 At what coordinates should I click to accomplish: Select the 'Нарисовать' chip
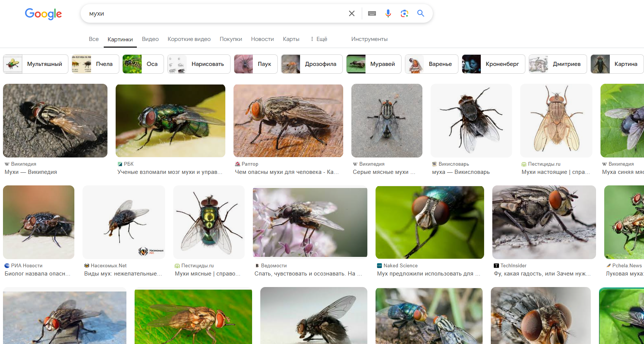click(199, 64)
